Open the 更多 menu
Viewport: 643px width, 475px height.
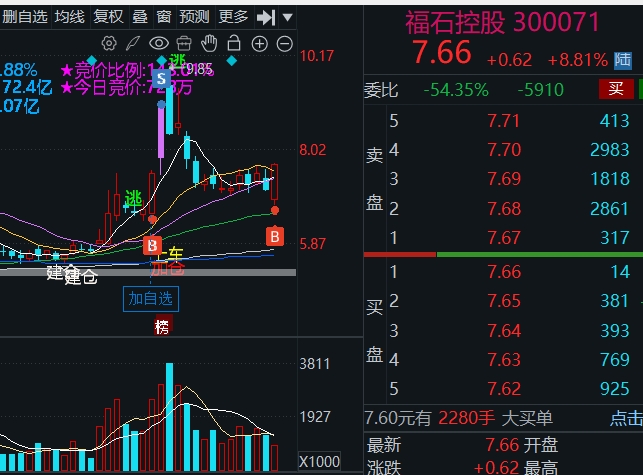click(x=233, y=17)
